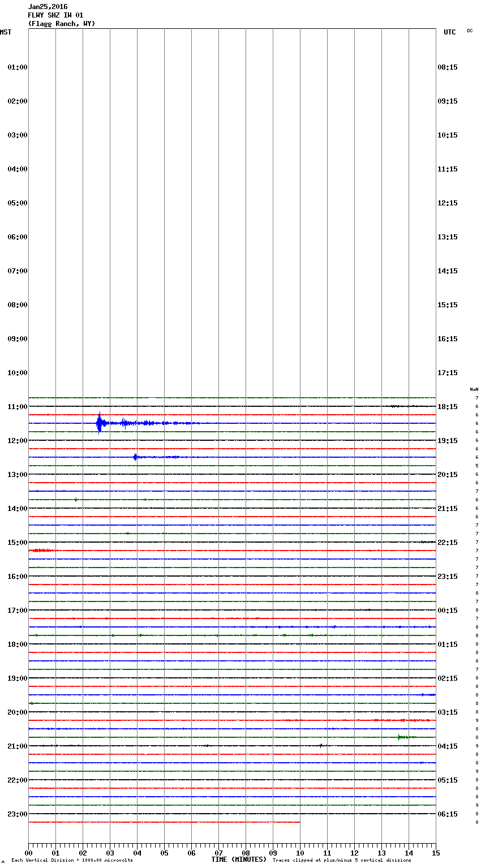This screenshot has width=481, height=868.
Task: Click the "MST" column header
Action: pyautogui.click(x=6, y=32)
